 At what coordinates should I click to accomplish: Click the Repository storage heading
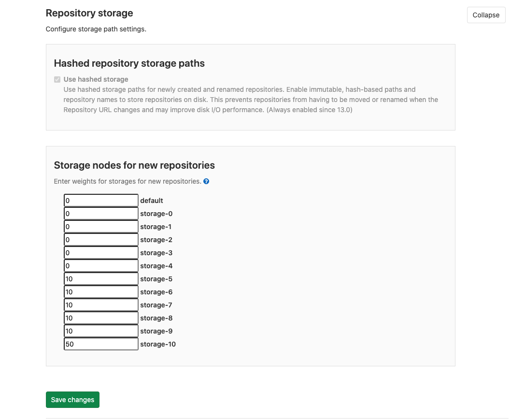[x=89, y=13]
